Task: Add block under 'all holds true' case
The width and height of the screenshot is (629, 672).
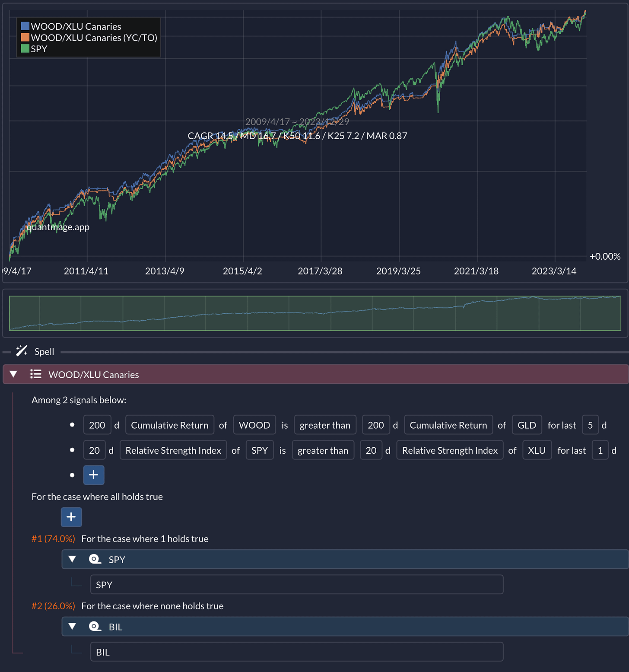Action: [71, 517]
